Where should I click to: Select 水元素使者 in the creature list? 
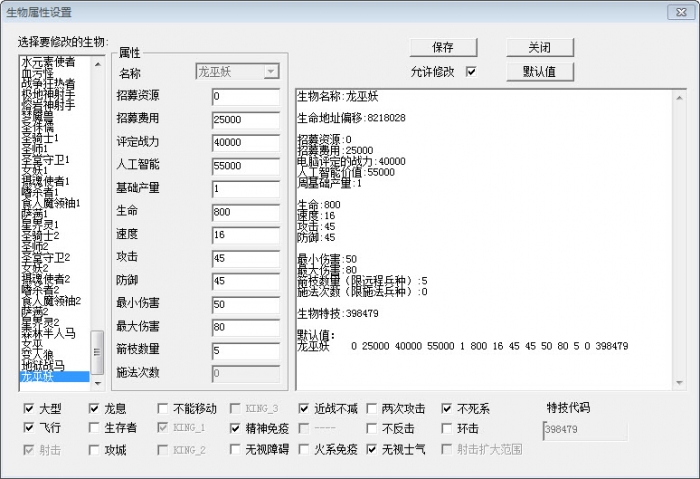(48, 63)
